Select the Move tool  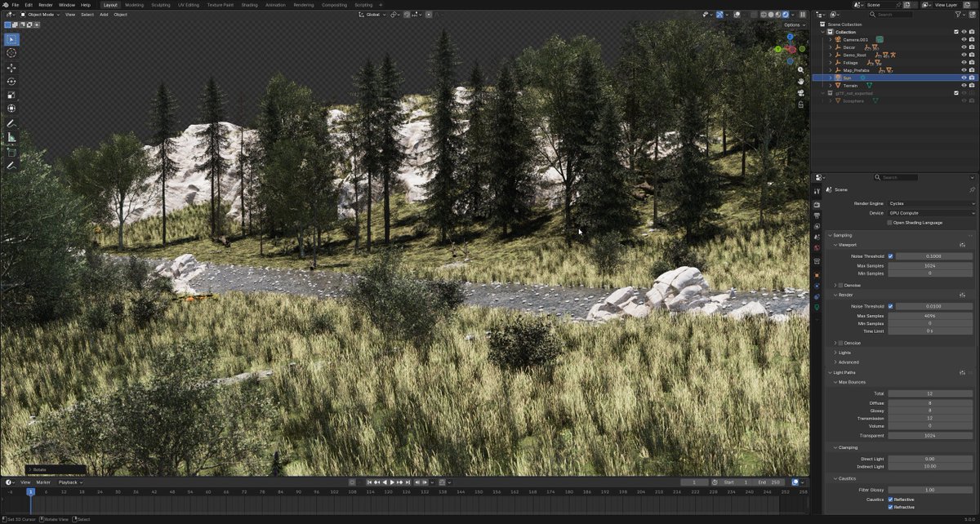coord(11,68)
